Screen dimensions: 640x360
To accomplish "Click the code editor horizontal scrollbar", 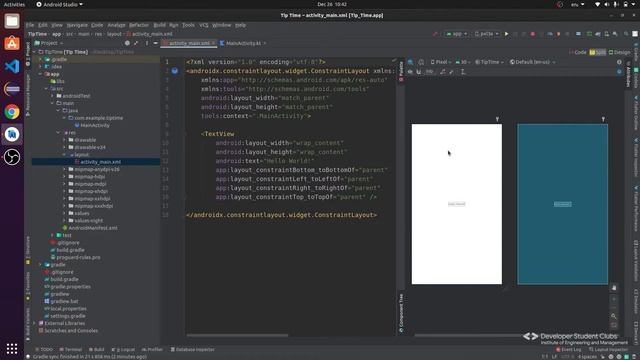I will pos(238,336).
